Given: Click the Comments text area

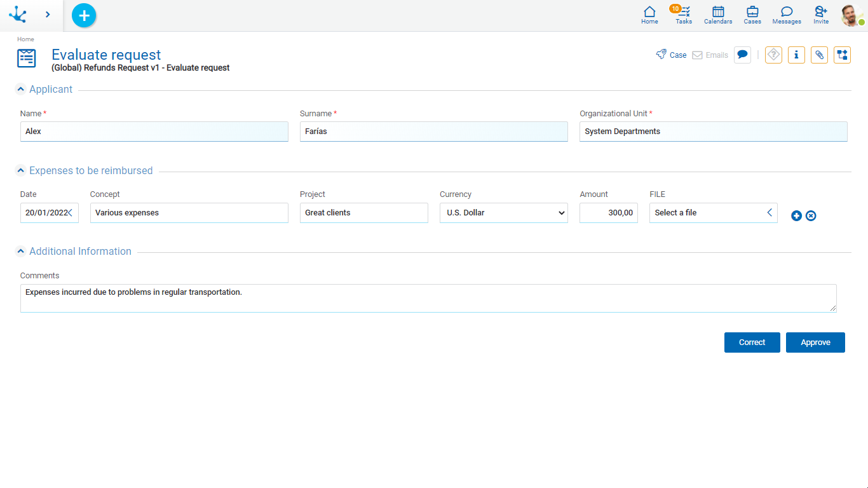Looking at the screenshot, I should coord(428,298).
